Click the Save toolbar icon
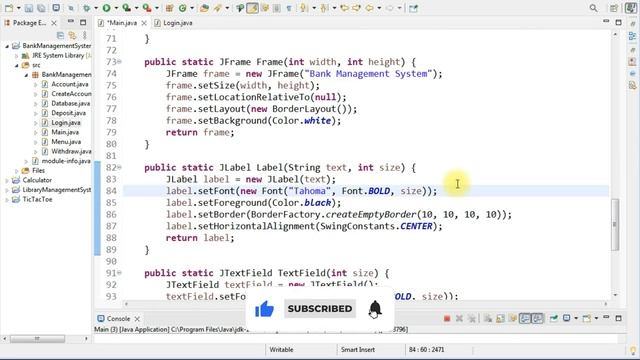Image resolution: width=640 pixels, height=360 pixels. tap(29, 8)
